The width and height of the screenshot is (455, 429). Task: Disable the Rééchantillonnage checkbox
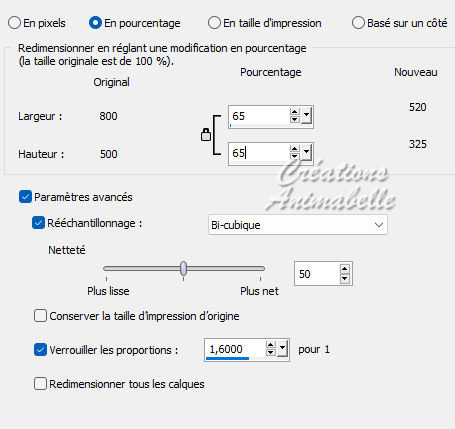pyautogui.click(x=38, y=223)
